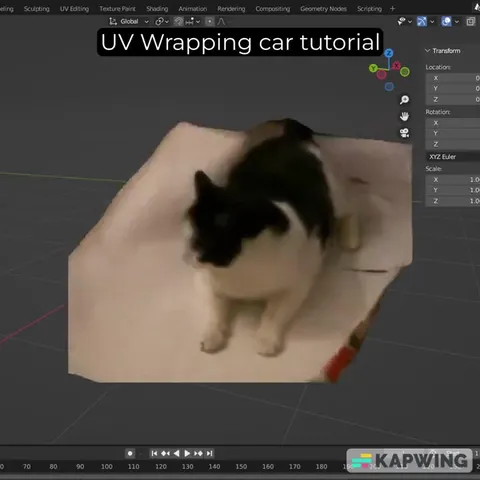Open the pivot point dropdown
This screenshot has height=480, width=480.
[x=162, y=22]
